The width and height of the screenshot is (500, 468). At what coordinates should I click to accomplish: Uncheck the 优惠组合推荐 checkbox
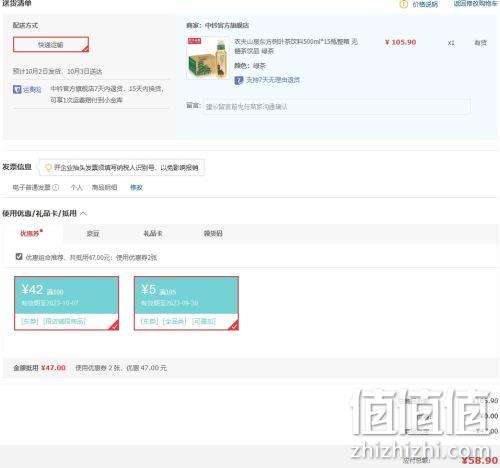(19, 256)
